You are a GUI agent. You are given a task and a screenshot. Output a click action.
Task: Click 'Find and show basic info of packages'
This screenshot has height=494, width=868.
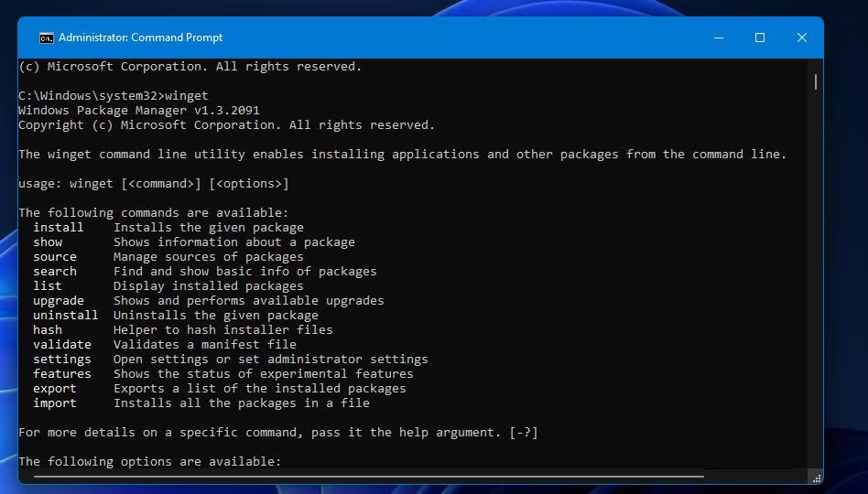click(245, 272)
